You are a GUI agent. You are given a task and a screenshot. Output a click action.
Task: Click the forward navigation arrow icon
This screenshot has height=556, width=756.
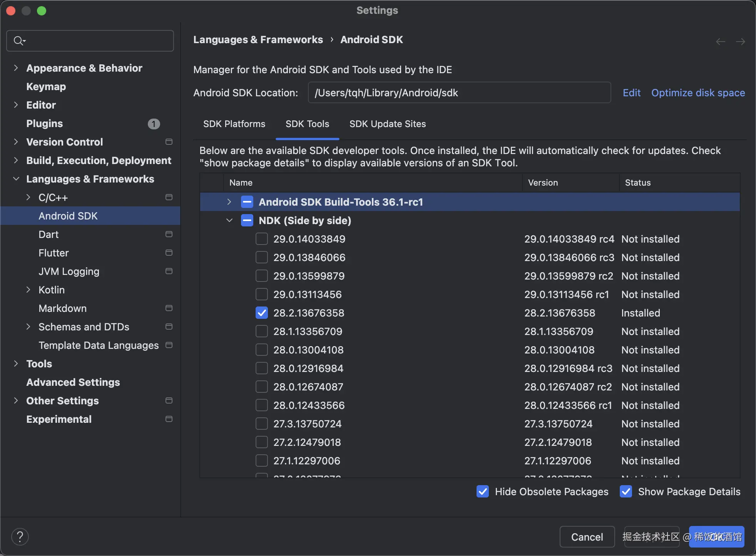click(x=740, y=41)
